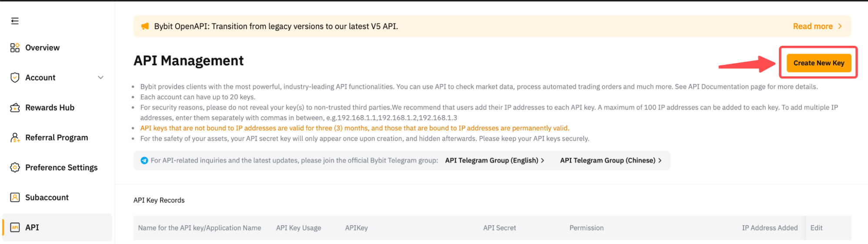Click the Preference Settings gear icon
Viewport: 868px width, 244px height.
pyautogui.click(x=15, y=167)
